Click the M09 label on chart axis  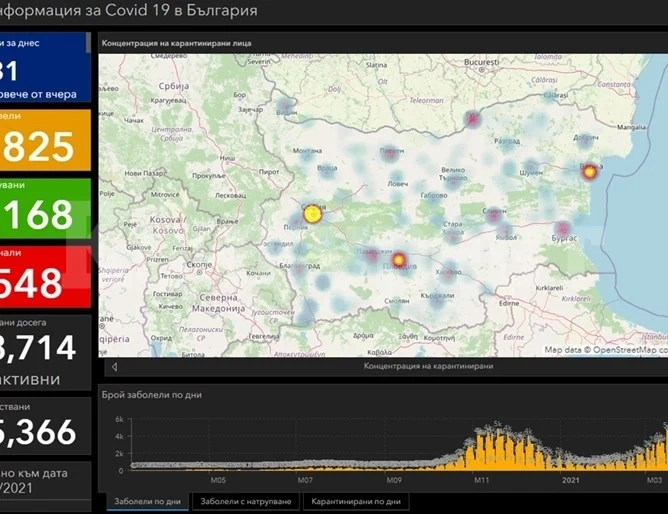394,480
